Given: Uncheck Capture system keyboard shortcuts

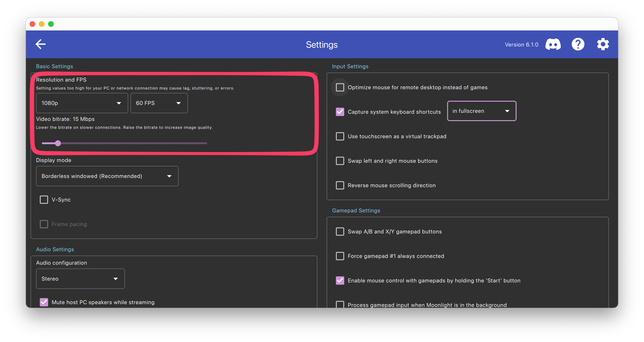Looking at the screenshot, I should pos(340,112).
